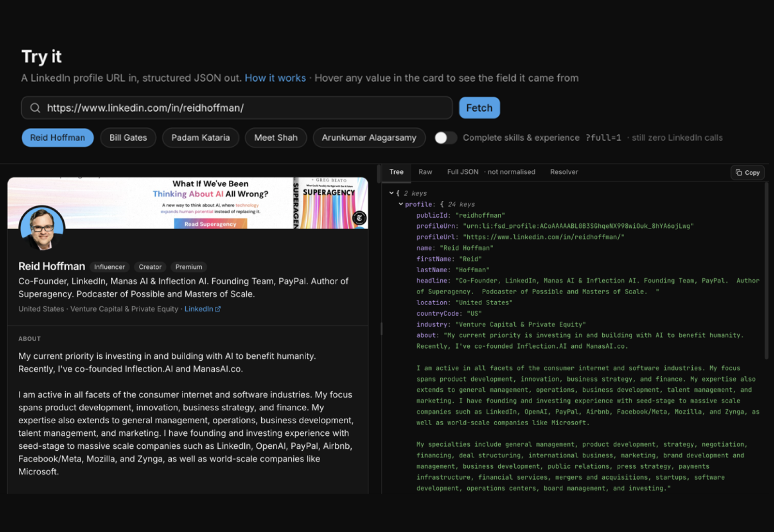Click the publicId key in the JSON tree

coord(432,215)
